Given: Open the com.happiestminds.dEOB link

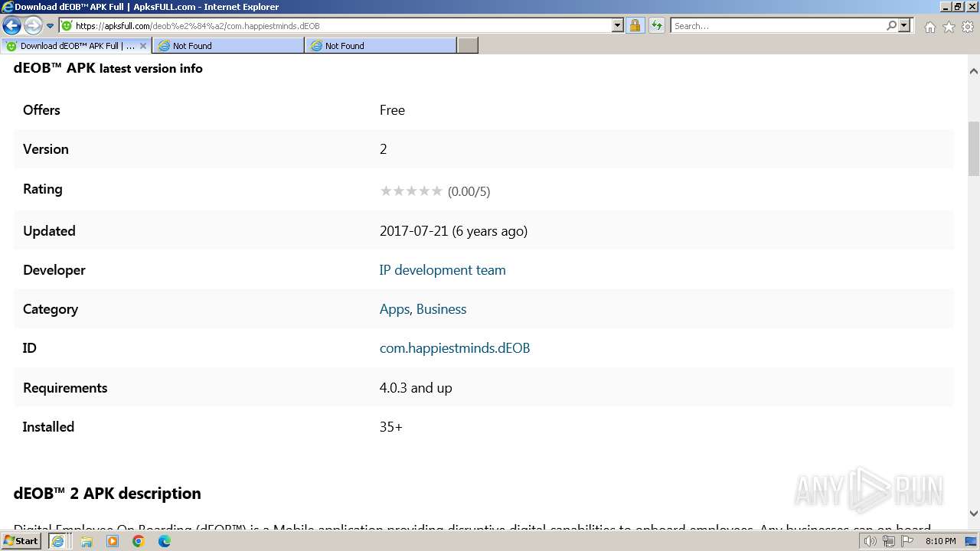Looking at the screenshot, I should coord(455,348).
